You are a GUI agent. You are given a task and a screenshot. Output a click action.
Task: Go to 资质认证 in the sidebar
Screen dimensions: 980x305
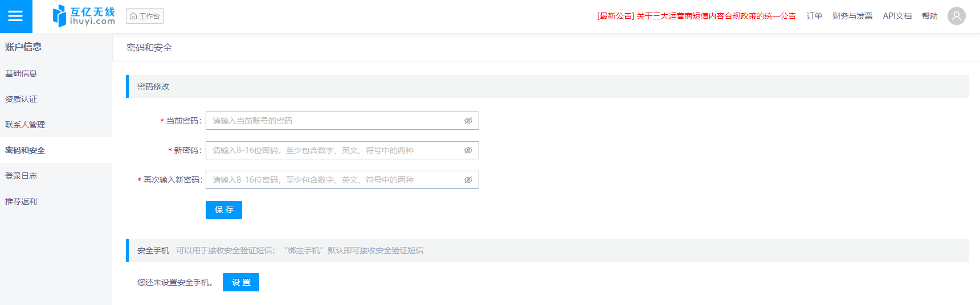[21, 99]
